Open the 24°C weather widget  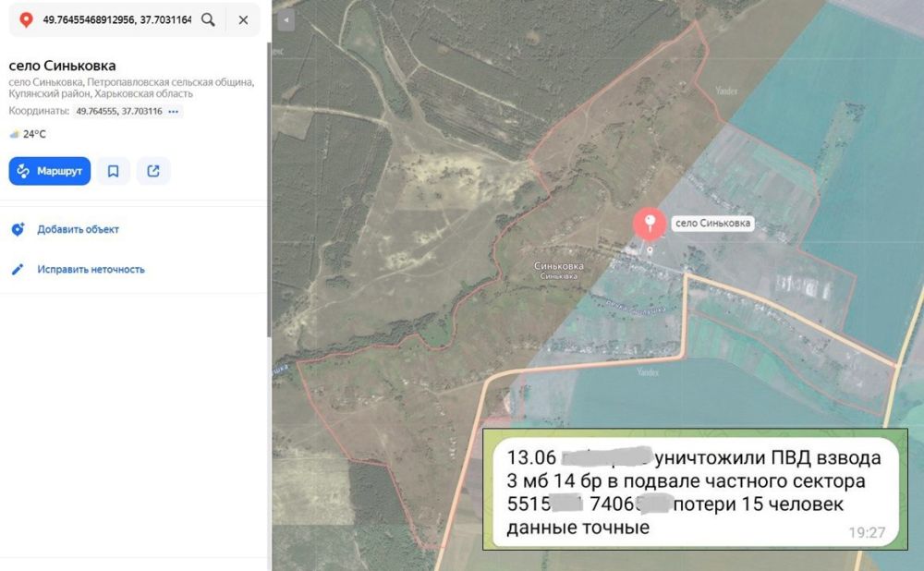[28, 134]
